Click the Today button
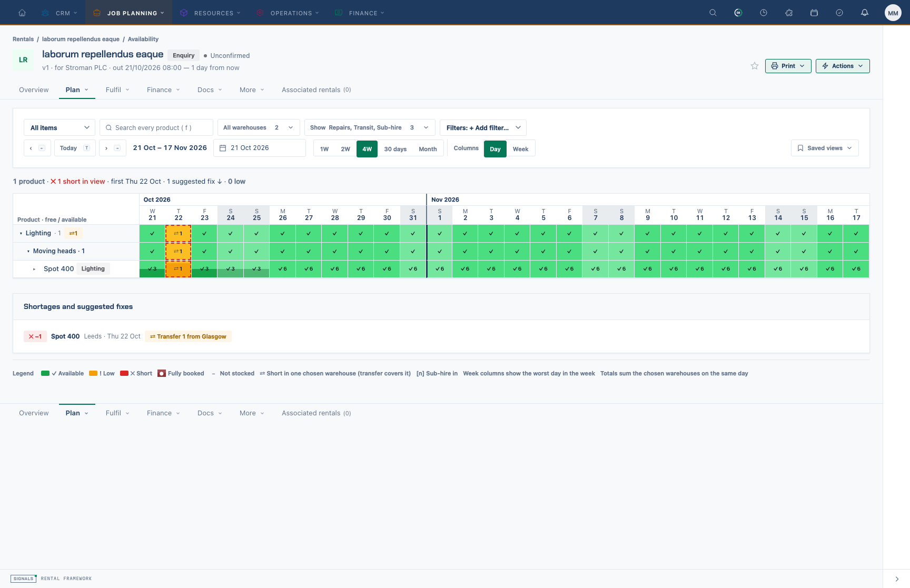 click(75, 148)
